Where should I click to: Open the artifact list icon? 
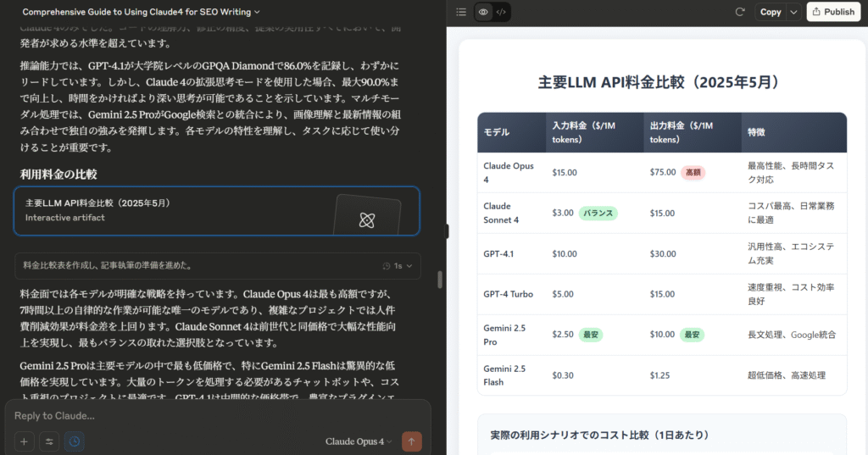pyautogui.click(x=461, y=12)
